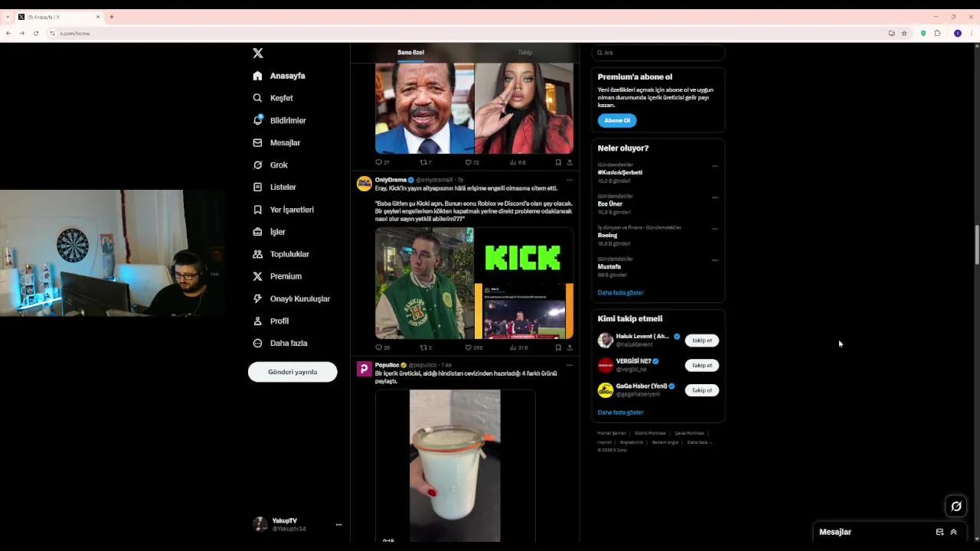The height and width of the screenshot is (551, 980).
Task: Click Gönderi yayınla button
Action: coord(292,372)
